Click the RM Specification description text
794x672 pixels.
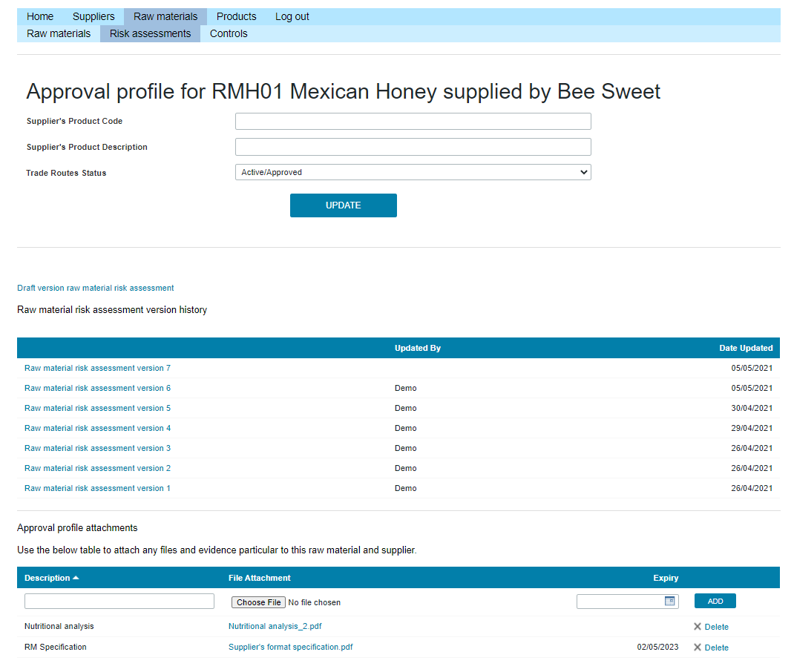click(x=56, y=648)
